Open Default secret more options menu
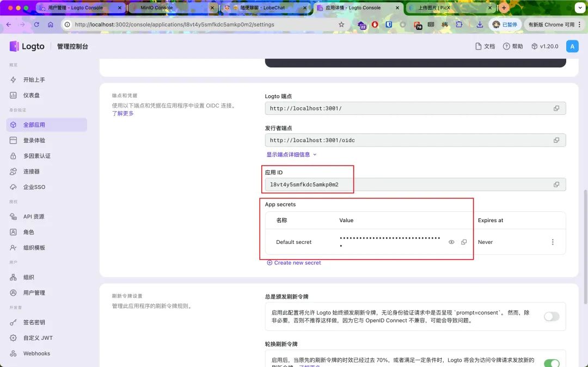 (x=553, y=242)
